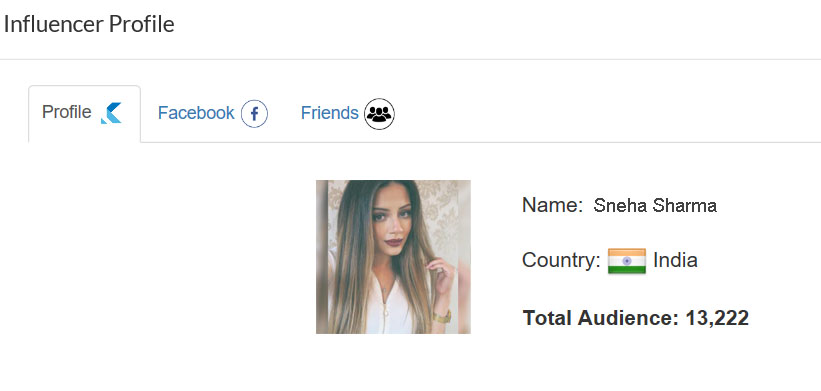Screen dimensions: 821x391
Task: Click the Name label
Action: [x=552, y=205]
